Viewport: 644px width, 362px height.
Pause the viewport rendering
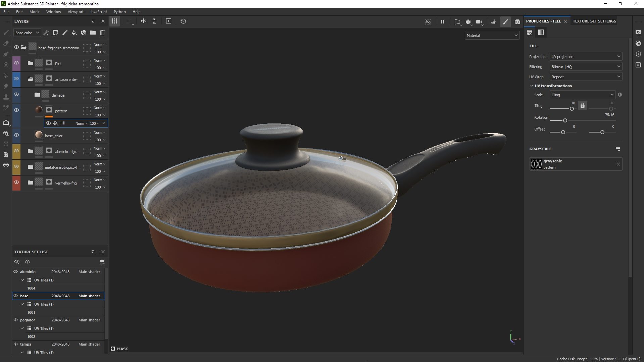coord(442,21)
